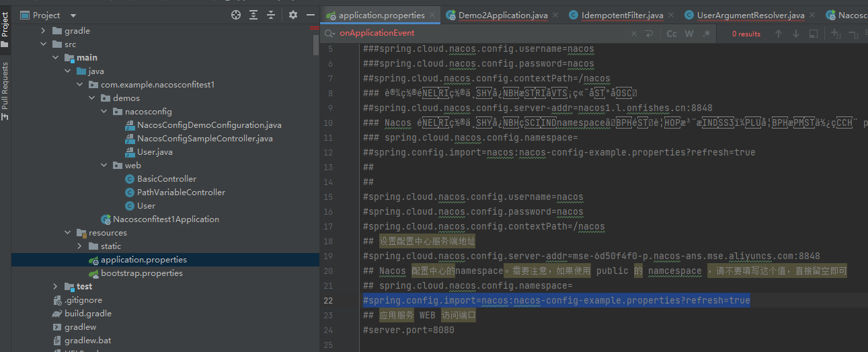Viewport: 868px width, 352px height.
Task: Click the Collapse All icon in Project panel
Action: click(271, 15)
